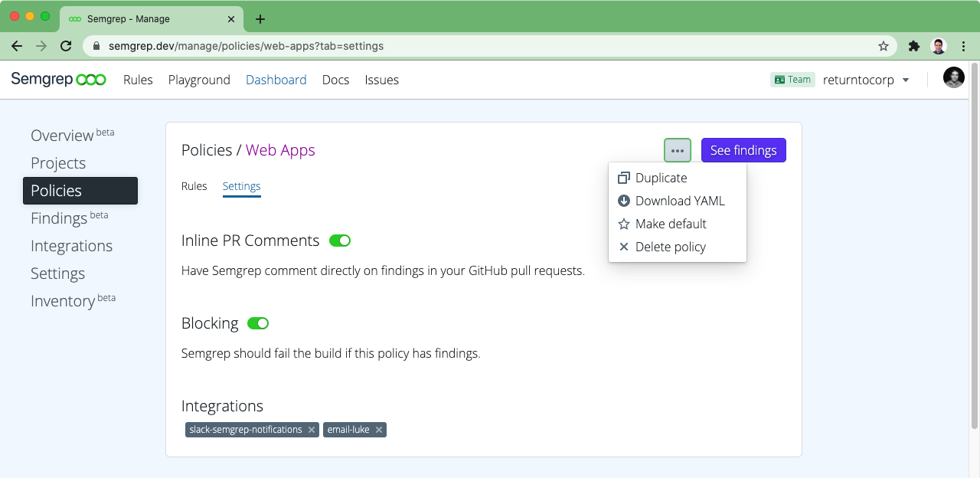Click the user avatar in Semgrep header
The height and width of the screenshot is (478, 980).
(x=953, y=78)
